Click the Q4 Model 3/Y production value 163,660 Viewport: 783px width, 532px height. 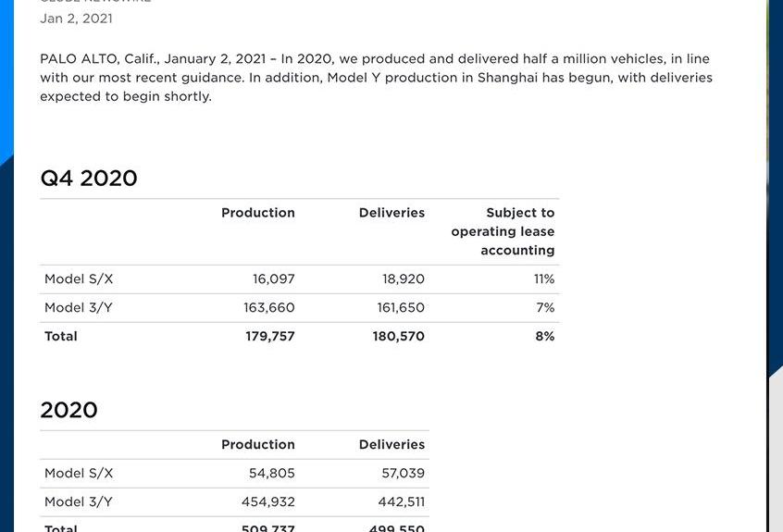[x=268, y=308]
